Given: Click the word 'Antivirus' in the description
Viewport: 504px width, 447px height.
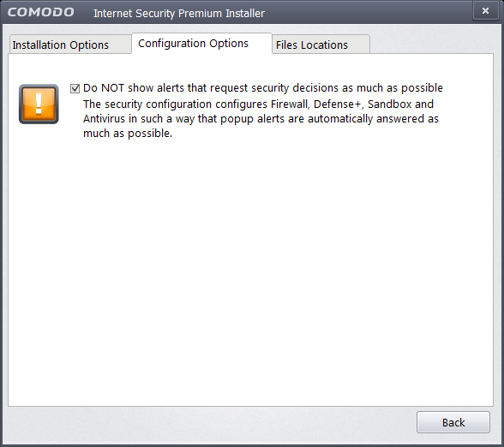Looking at the screenshot, I should 104,118.
